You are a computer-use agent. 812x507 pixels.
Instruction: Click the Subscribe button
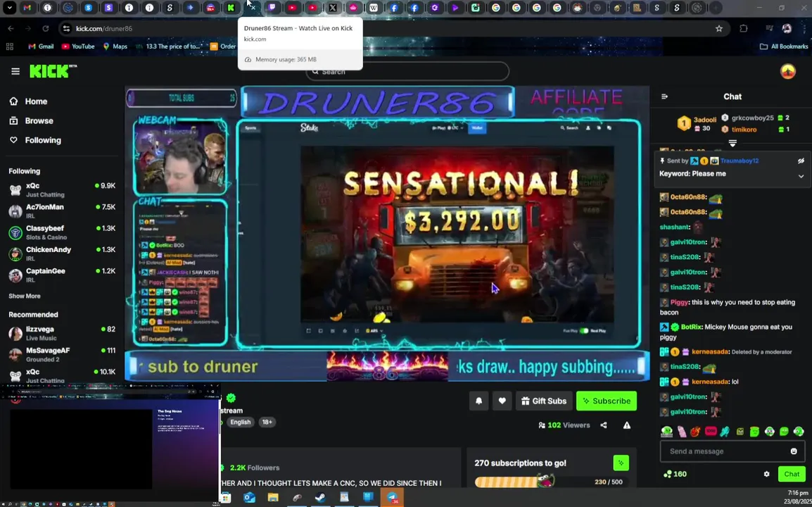607,401
